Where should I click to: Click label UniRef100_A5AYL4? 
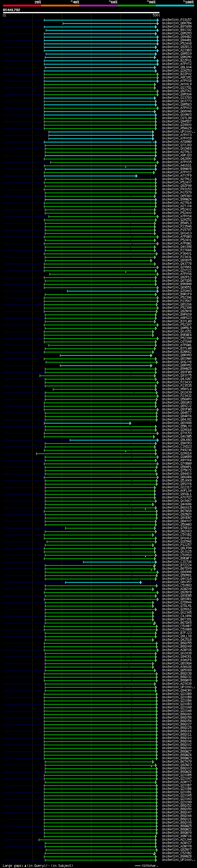coord(177,389)
